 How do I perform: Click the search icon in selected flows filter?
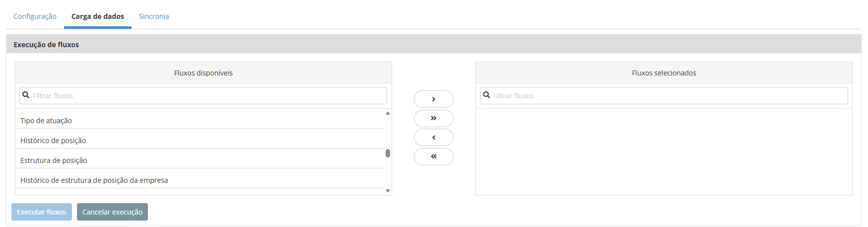(x=487, y=95)
